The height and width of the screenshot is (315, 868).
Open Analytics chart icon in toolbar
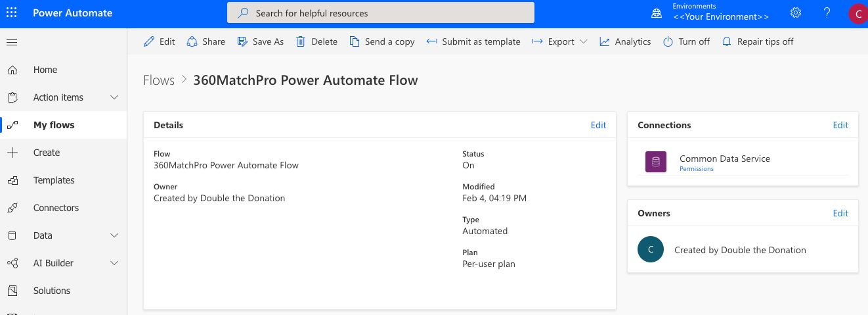click(x=605, y=41)
